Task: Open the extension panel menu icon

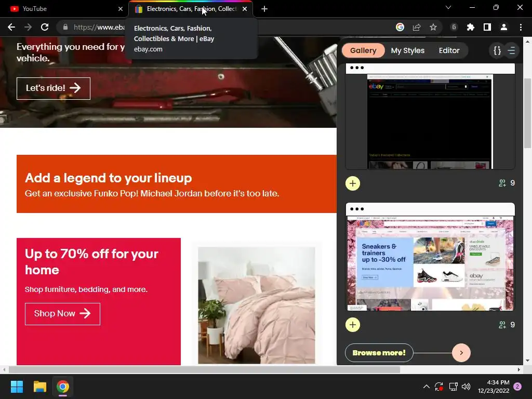Action: pos(511,50)
